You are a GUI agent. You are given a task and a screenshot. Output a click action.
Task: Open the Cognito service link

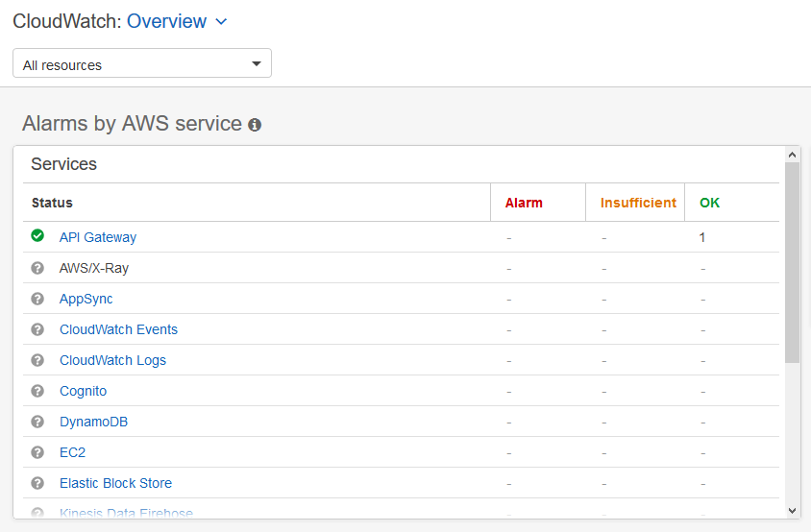[x=83, y=391]
